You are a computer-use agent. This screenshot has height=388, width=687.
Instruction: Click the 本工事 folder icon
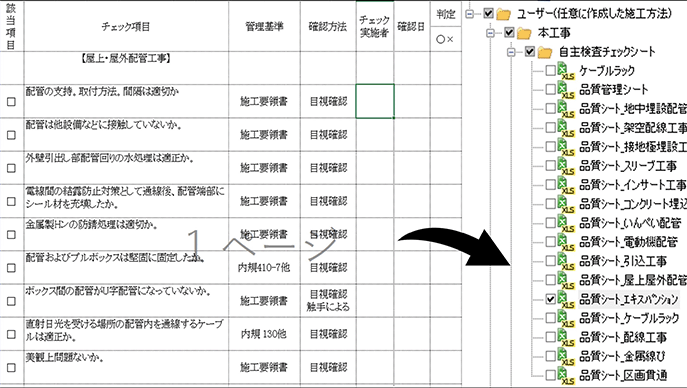click(x=524, y=33)
